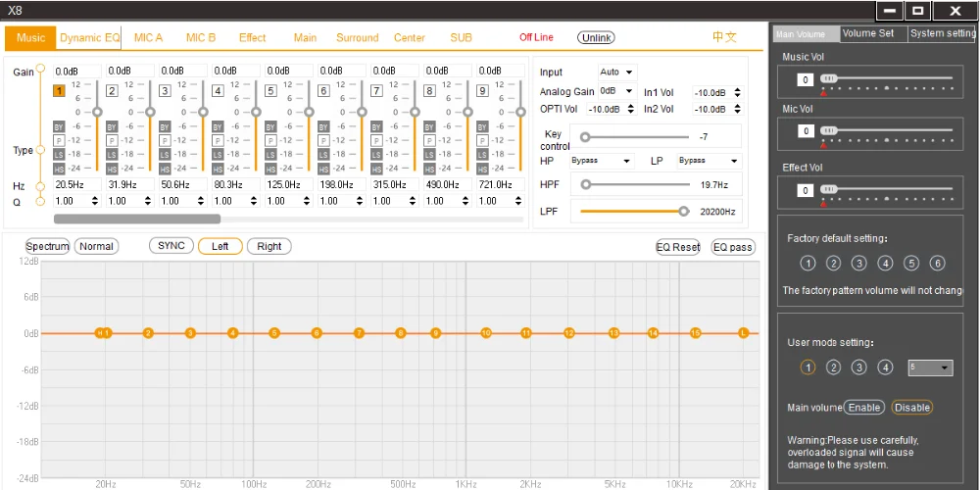
Task: Toggle the Unlink channel button
Action: pyautogui.click(x=596, y=37)
